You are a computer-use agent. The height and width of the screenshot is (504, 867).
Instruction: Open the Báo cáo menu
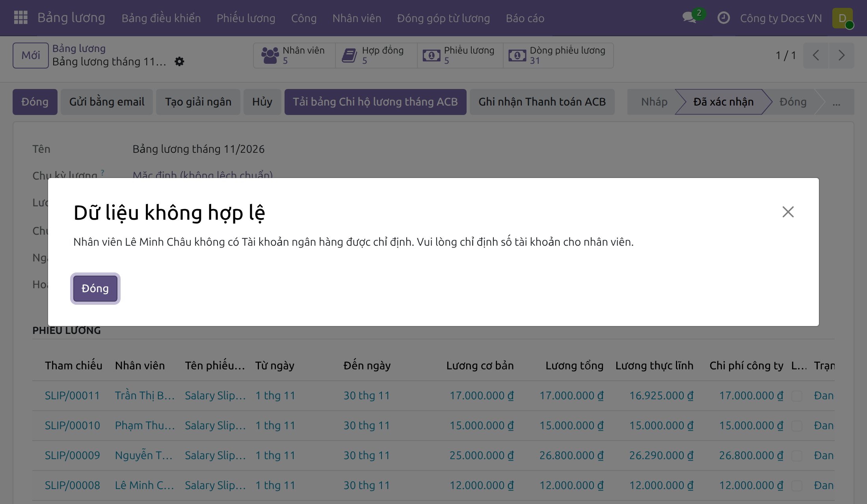coord(525,18)
